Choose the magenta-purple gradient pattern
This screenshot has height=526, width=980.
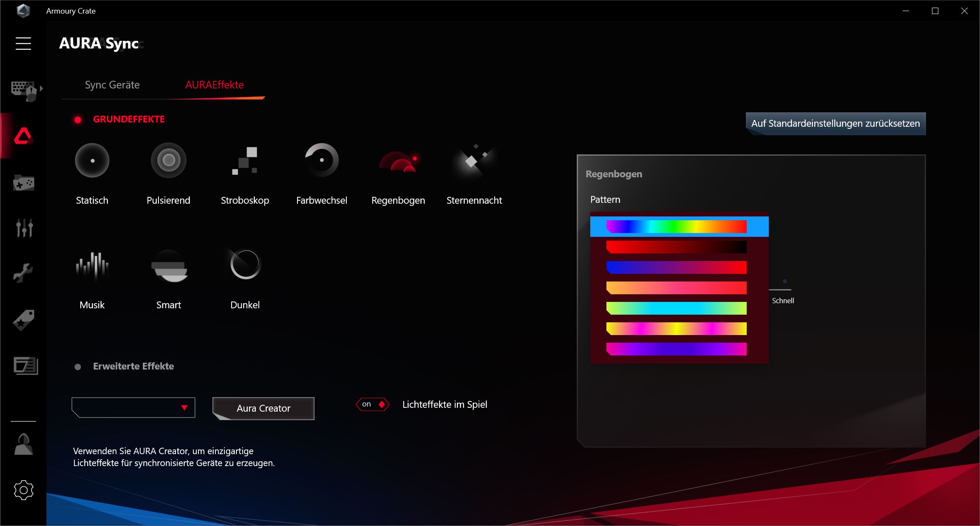676,349
